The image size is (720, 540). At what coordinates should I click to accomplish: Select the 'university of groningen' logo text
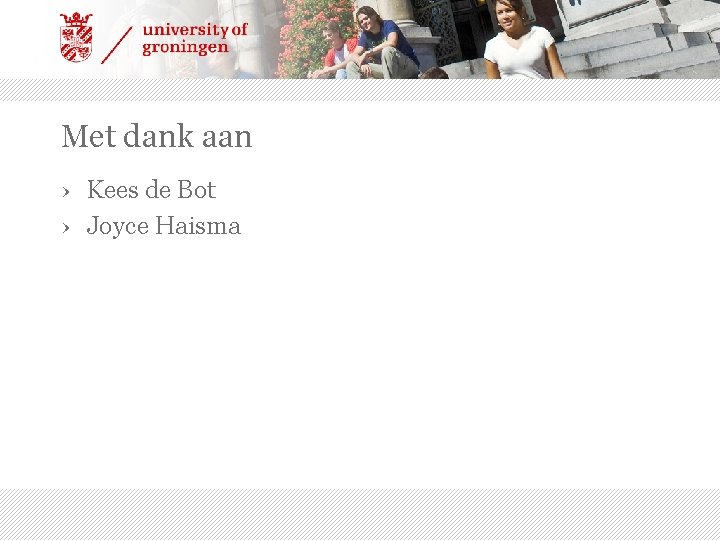click(x=195, y=39)
